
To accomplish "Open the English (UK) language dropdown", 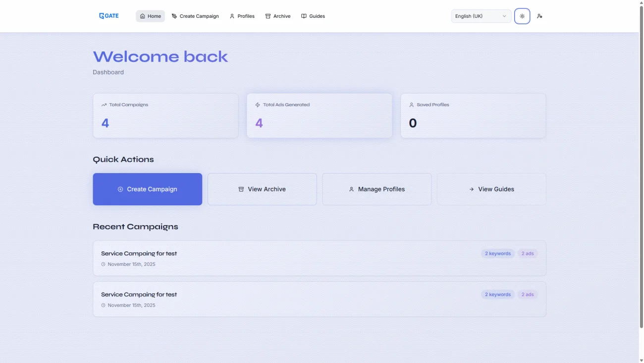I will [481, 16].
